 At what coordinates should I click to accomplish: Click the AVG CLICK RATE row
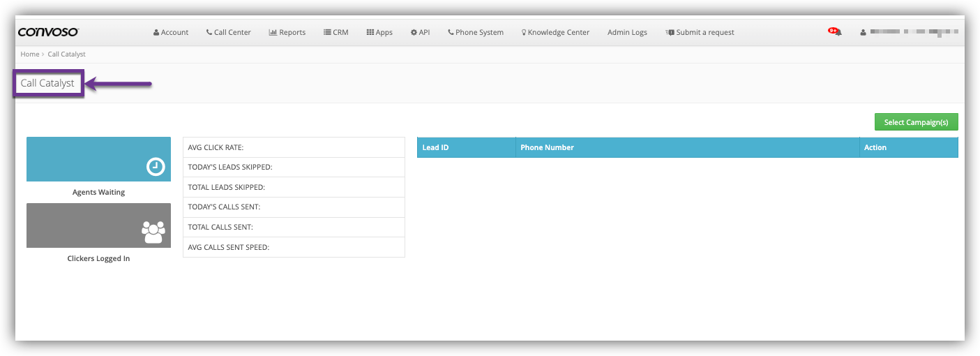(294, 147)
